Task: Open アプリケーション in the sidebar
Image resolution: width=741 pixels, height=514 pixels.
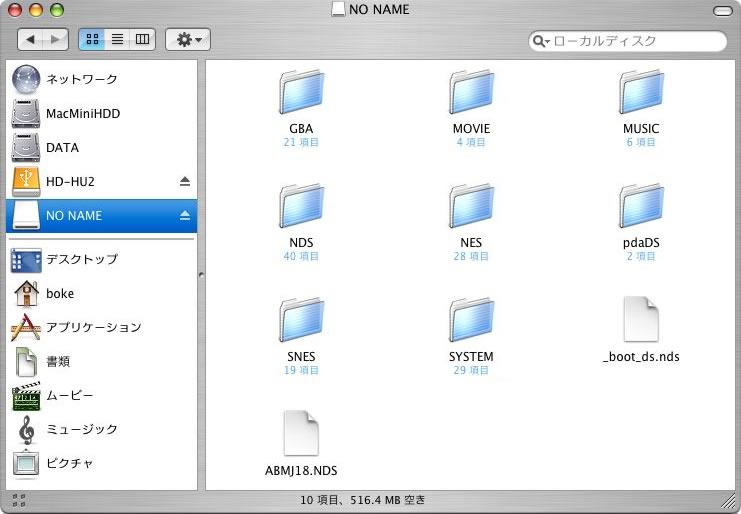Action: pyautogui.click(x=102, y=327)
